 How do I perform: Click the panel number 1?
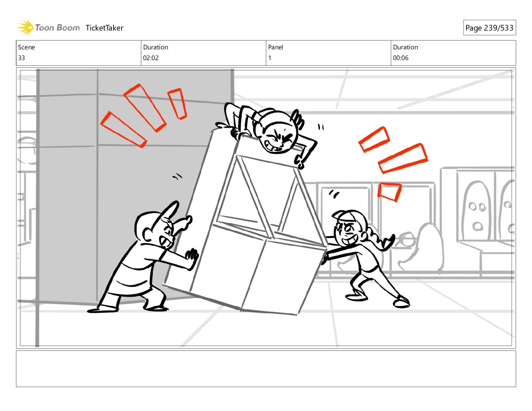click(270, 58)
